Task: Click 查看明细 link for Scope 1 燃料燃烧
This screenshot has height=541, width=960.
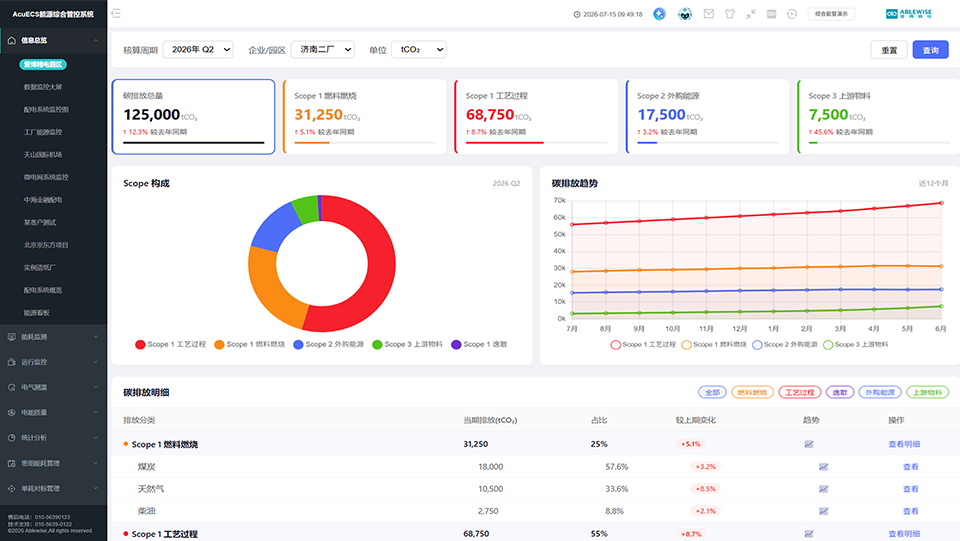Action: tap(904, 444)
